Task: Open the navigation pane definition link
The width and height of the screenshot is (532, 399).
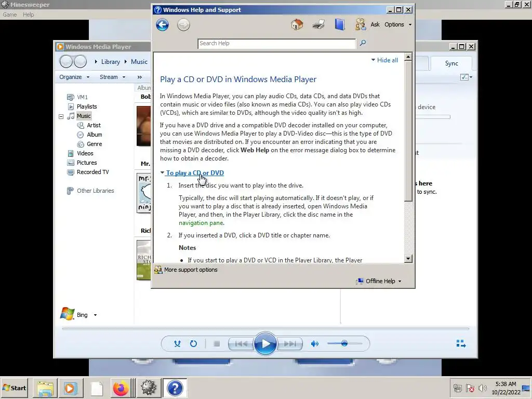Action: coord(201,223)
